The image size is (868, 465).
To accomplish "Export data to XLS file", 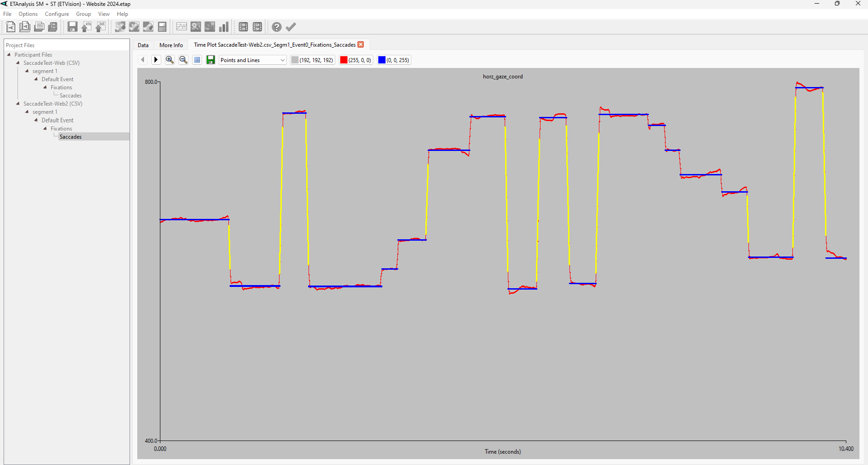I will (x=87, y=27).
